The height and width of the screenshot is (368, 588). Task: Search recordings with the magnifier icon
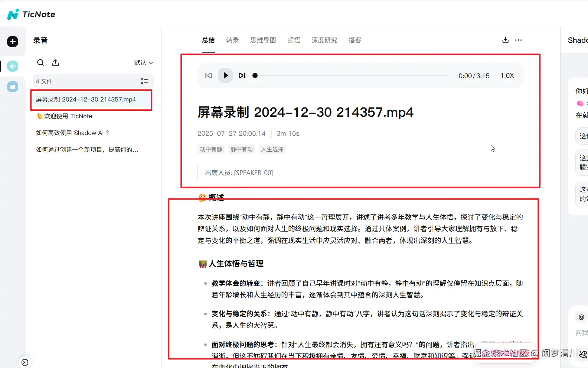pyautogui.click(x=40, y=62)
